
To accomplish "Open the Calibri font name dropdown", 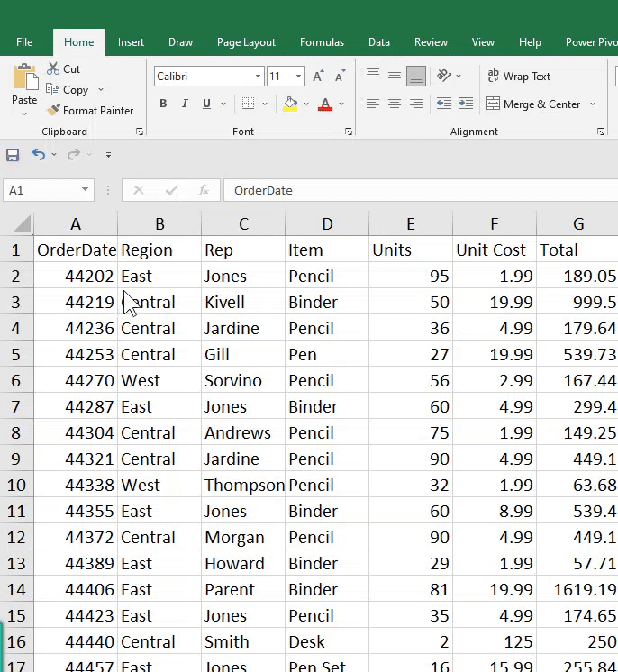I will (258, 77).
